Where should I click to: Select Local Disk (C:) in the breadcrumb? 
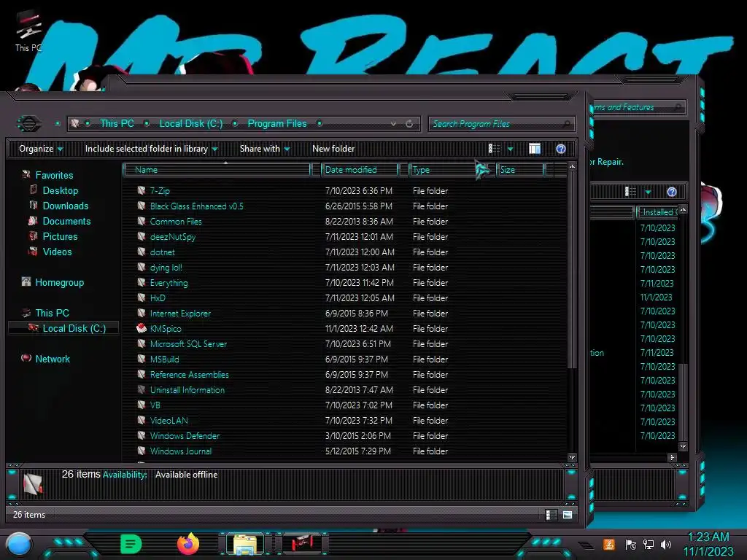click(x=190, y=124)
